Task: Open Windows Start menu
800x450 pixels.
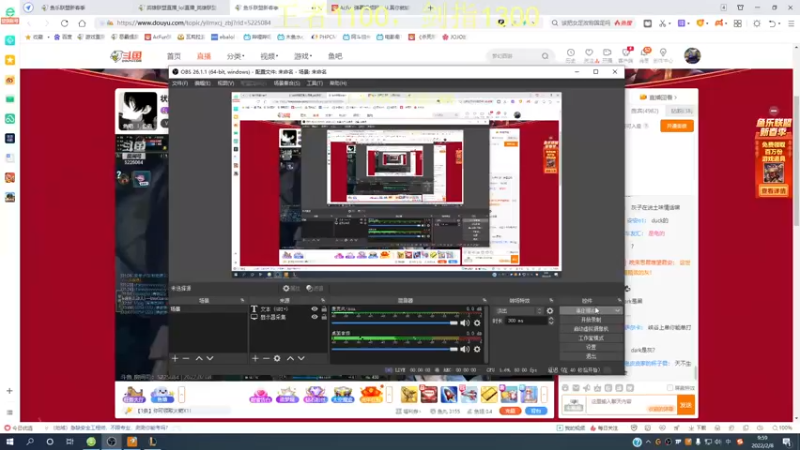Action: pos(10,442)
